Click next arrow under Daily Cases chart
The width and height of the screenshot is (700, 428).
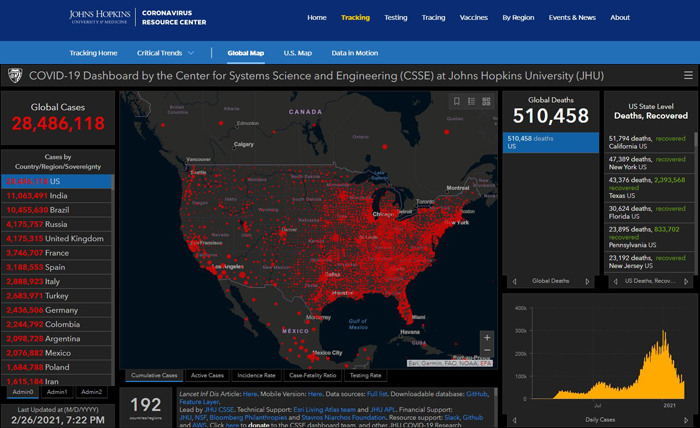point(686,420)
